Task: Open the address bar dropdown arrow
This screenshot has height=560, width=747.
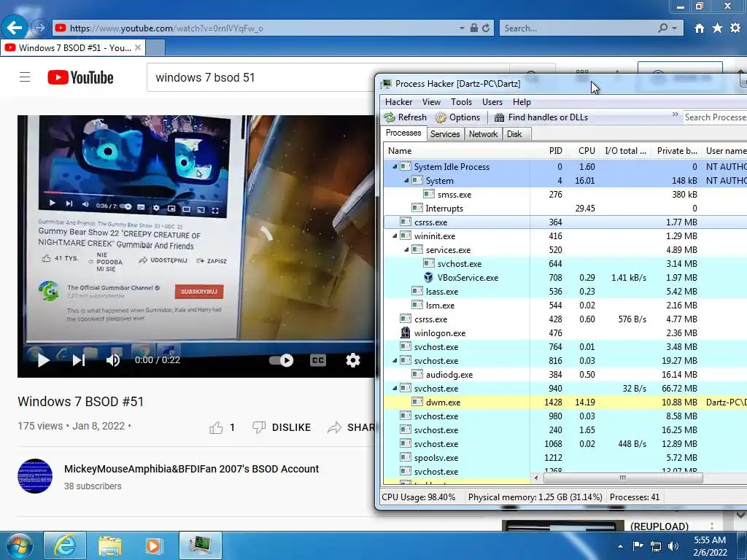Action: pos(462,28)
